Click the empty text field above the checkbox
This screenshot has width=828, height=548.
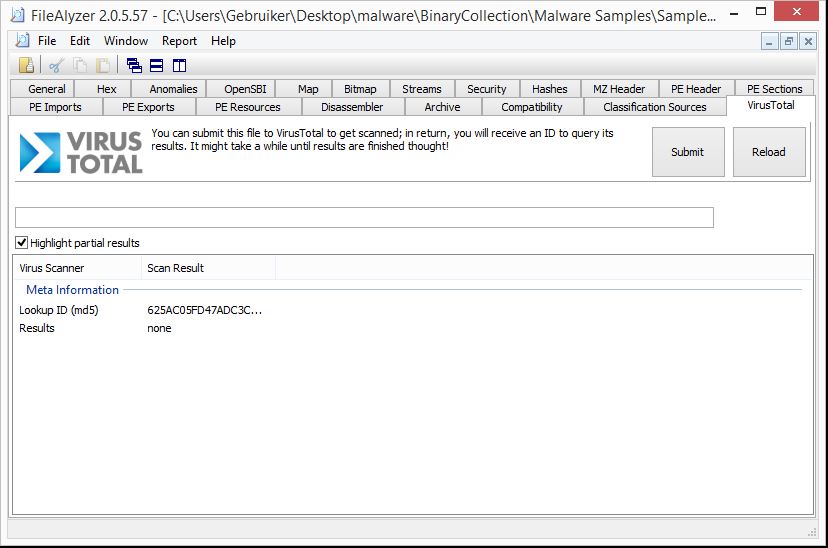click(x=364, y=218)
